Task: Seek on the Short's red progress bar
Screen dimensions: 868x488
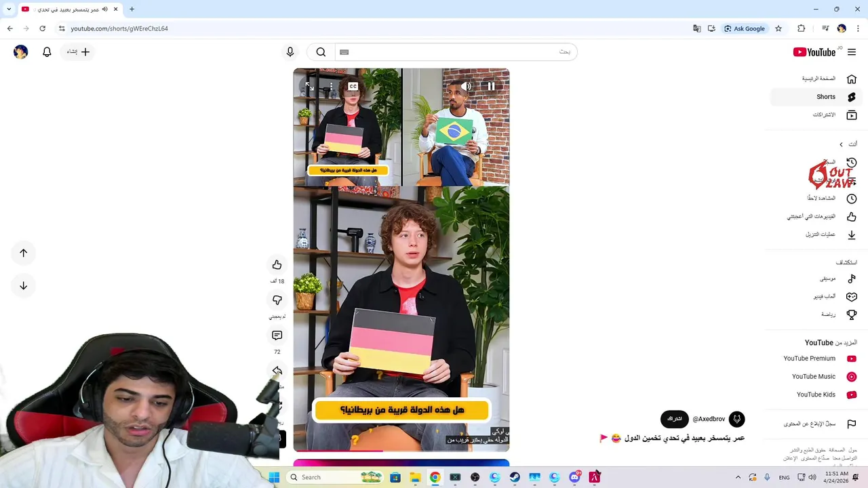Action: coord(401,450)
